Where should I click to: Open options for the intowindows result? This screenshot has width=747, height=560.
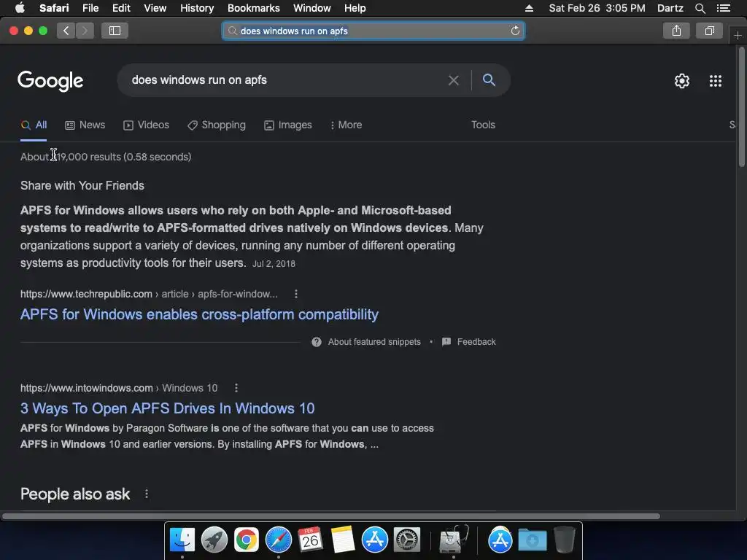pyautogui.click(x=236, y=388)
